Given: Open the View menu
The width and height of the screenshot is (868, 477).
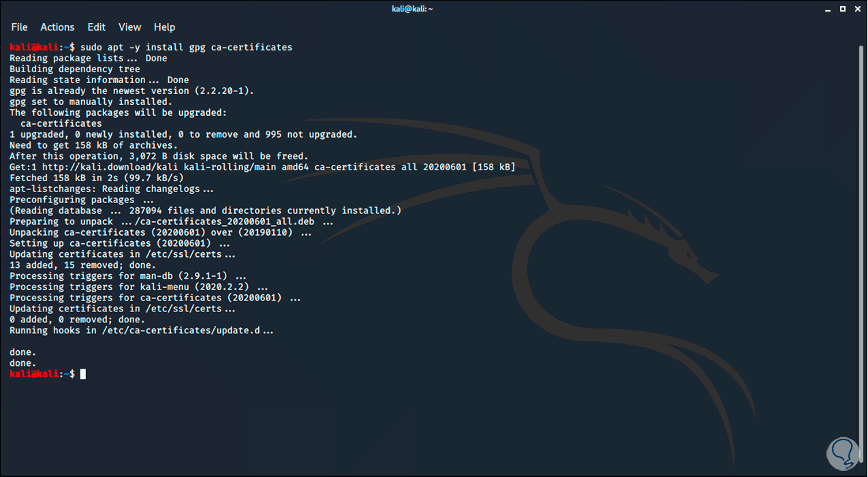Looking at the screenshot, I should (x=129, y=27).
